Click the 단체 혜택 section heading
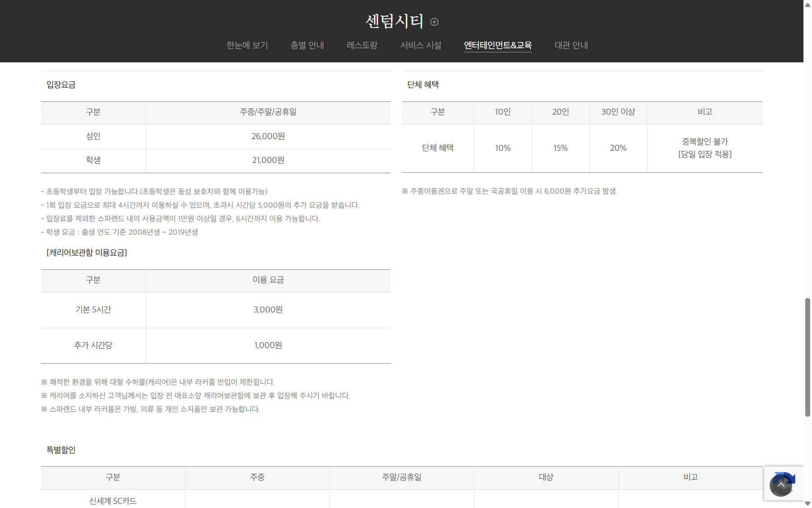 tap(423, 84)
